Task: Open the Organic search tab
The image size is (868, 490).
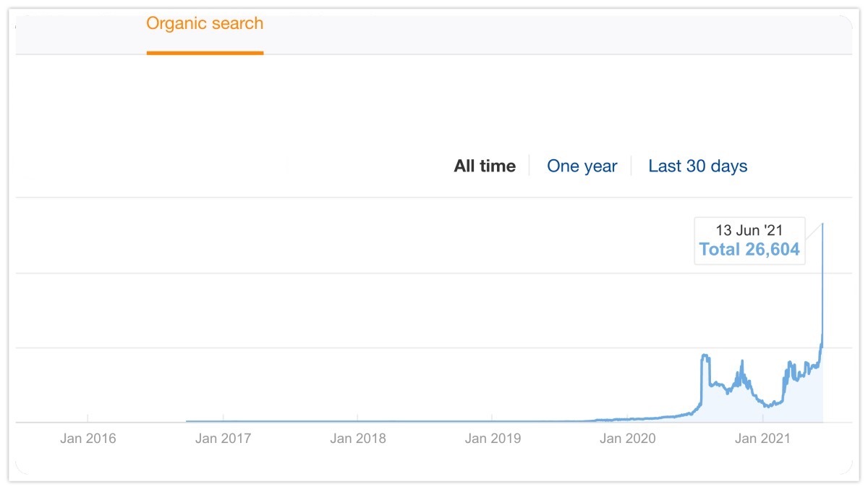Action: (205, 23)
